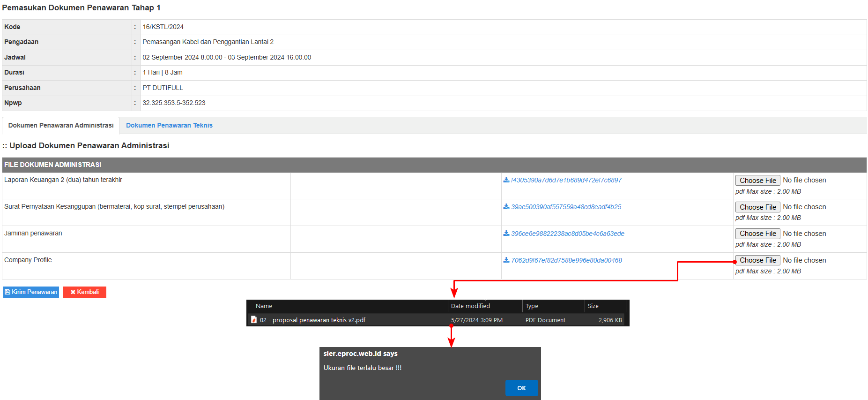868x400 pixels.
Task: Open the Dokumen Penawaran Teknis tab
Action: [x=169, y=126]
